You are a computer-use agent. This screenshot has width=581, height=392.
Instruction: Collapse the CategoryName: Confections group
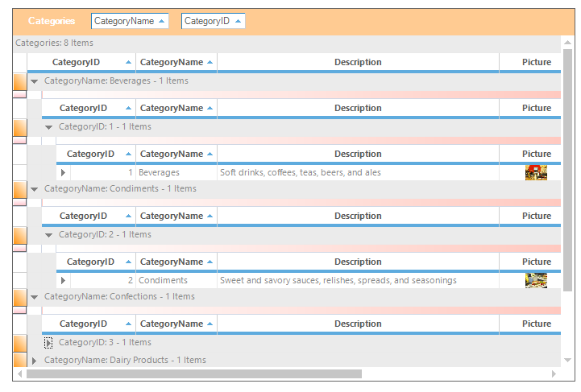(34, 297)
